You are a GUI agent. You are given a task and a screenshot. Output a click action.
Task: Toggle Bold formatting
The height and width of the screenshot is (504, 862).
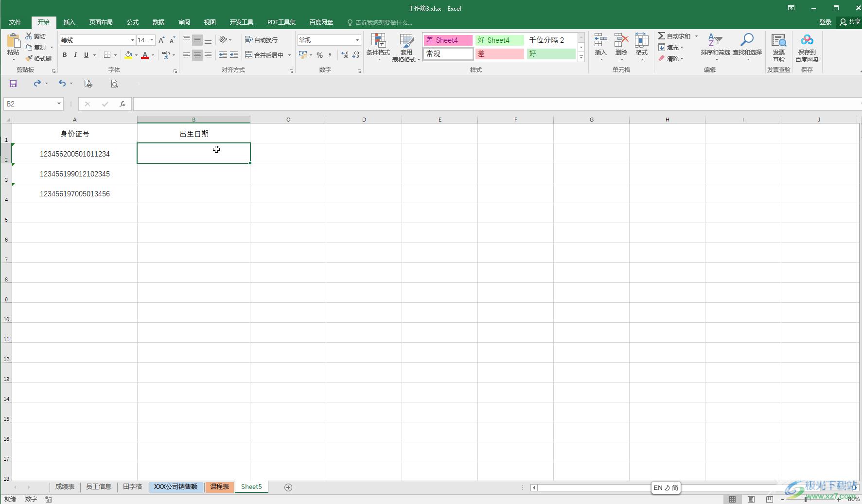(x=65, y=55)
